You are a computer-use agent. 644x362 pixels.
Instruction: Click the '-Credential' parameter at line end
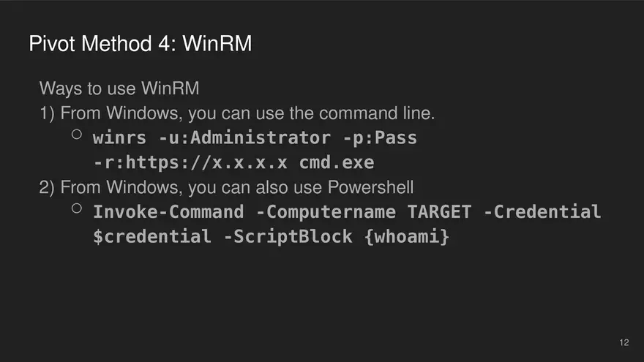click(x=544, y=212)
